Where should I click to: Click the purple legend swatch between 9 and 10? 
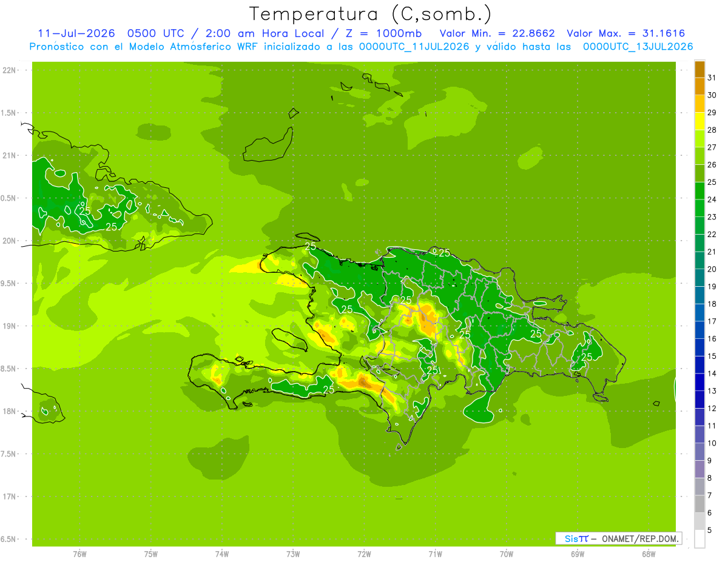point(699,452)
